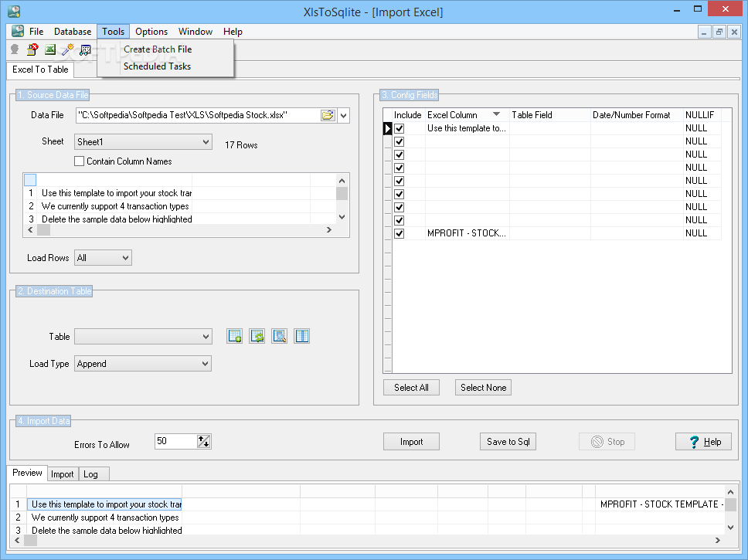Click the refresh table list icon
748x560 pixels.
point(257,336)
